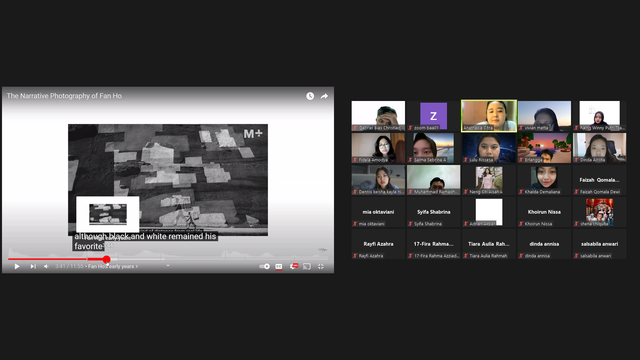Click muted mic icon on Rayfi Azahra
Image resolution: width=640 pixels, height=360 pixels.
tap(355, 256)
